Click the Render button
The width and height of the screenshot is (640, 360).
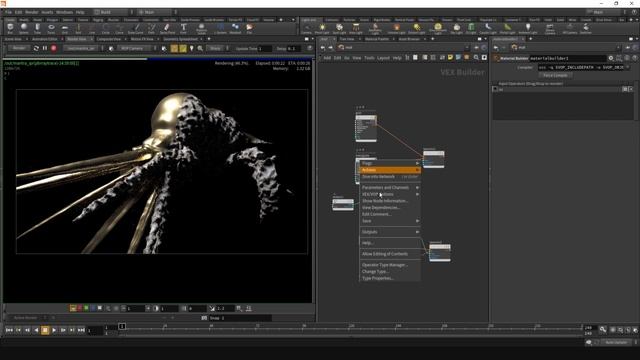click(19, 48)
